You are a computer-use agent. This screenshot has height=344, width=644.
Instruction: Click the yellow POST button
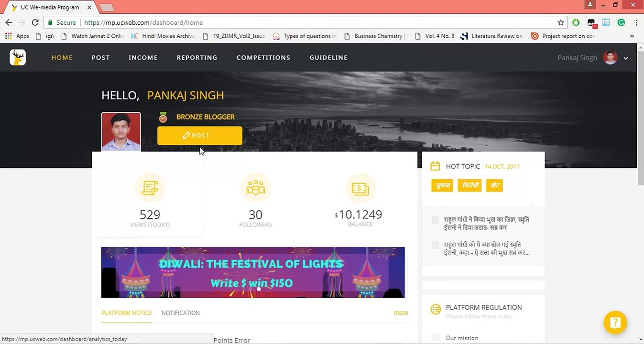pos(200,136)
